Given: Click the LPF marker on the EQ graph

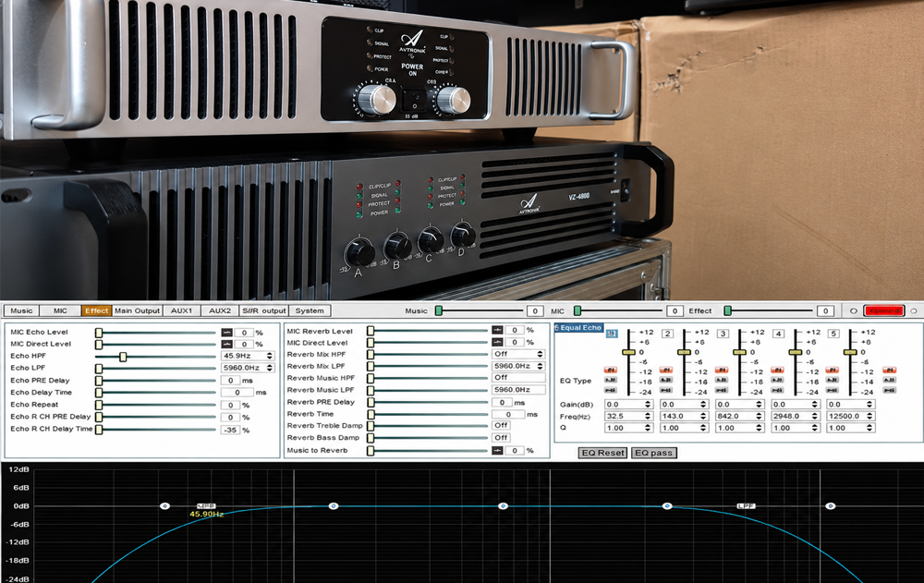Looking at the screenshot, I should click(746, 505).
